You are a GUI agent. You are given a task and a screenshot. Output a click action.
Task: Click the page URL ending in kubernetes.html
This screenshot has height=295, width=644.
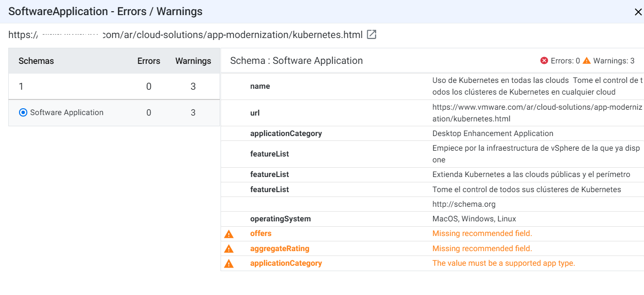pos(185,35)
